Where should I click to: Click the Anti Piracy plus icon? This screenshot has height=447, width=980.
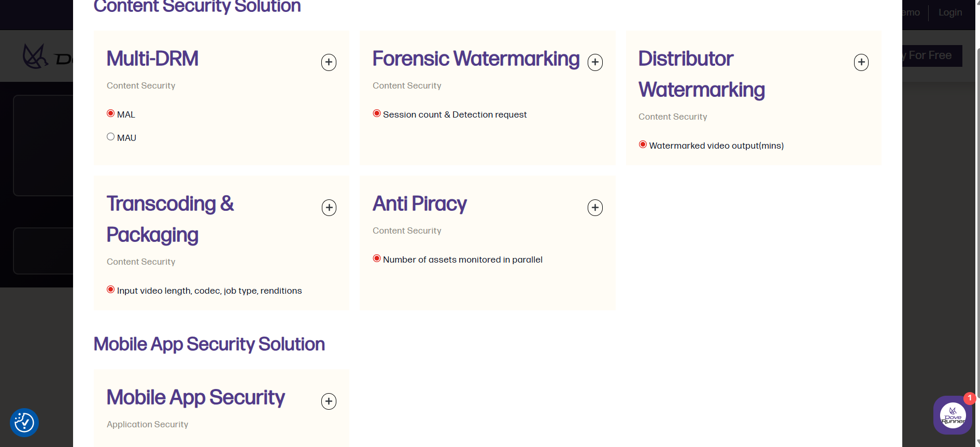(x=595, y=208)
